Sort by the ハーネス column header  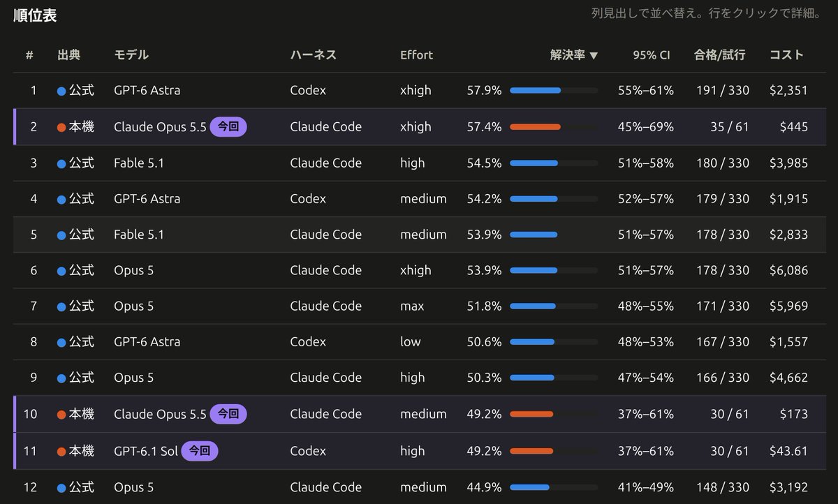pyautogui.click(x=313, y=55)
